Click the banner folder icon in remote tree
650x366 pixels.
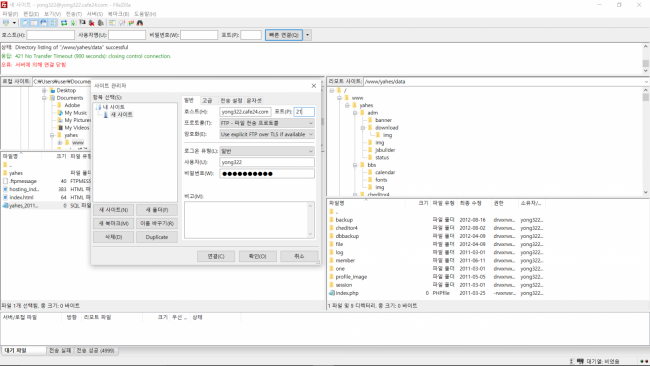tap(370, 120)
